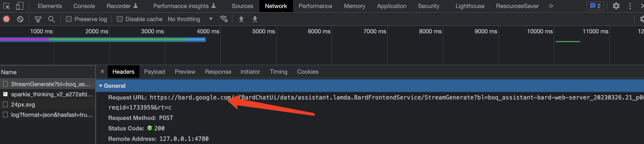
Task: Switch to the Performance tab
Action: click(x=315, y=6)
